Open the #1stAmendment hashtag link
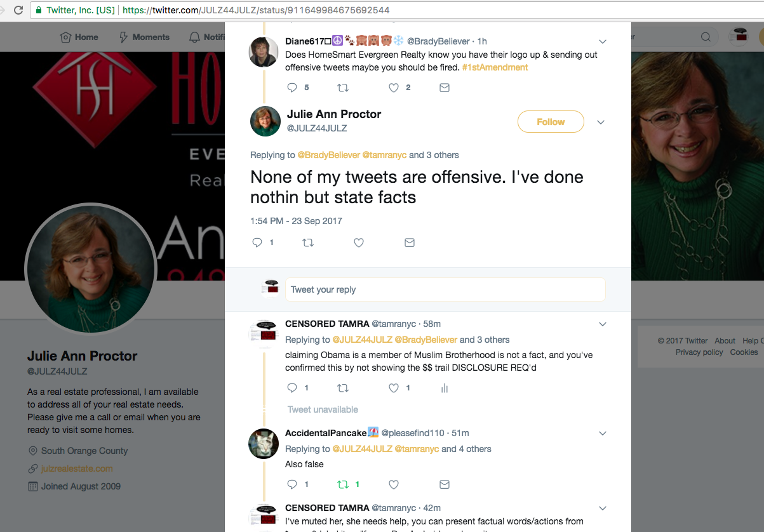 click(x=495, y=67)
